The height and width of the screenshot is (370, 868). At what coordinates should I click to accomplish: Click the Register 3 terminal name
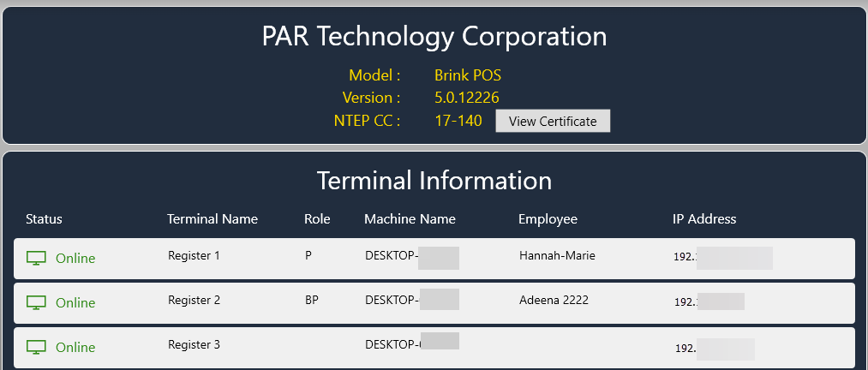[194, 344]
